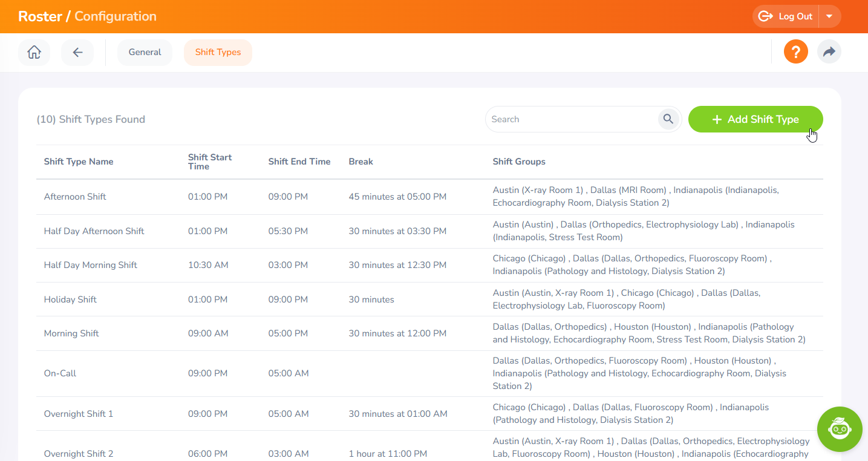Select the Shift Types tab
Image resolution: width=868 pixels, height=461 pixels.
[x=218, y=53]
